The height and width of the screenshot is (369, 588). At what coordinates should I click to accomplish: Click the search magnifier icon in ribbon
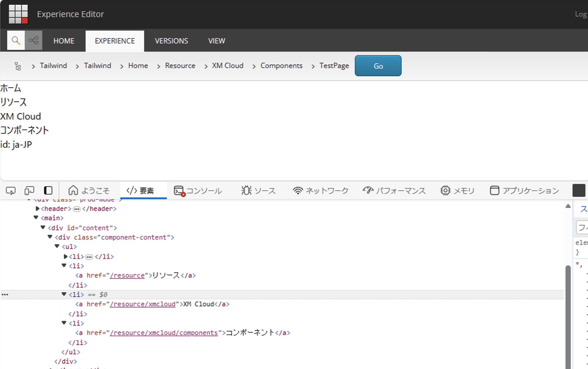pyautogui.click(x=16, y=40)
